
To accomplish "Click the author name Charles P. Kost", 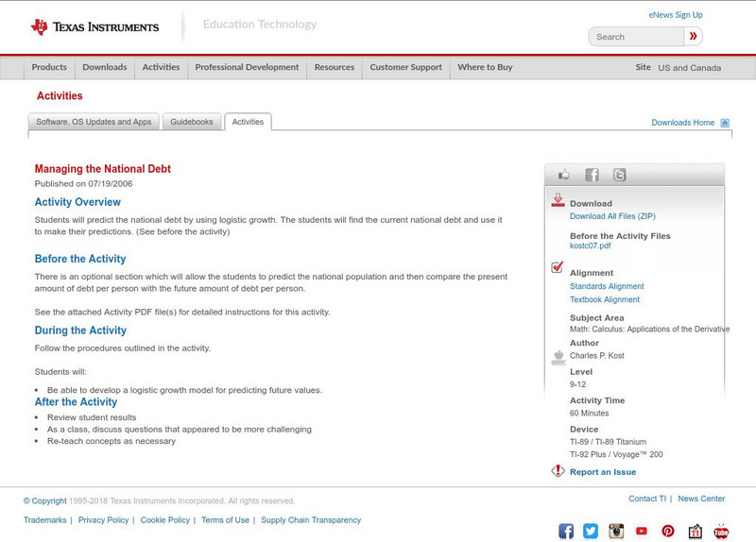I will tap(597, 356).
